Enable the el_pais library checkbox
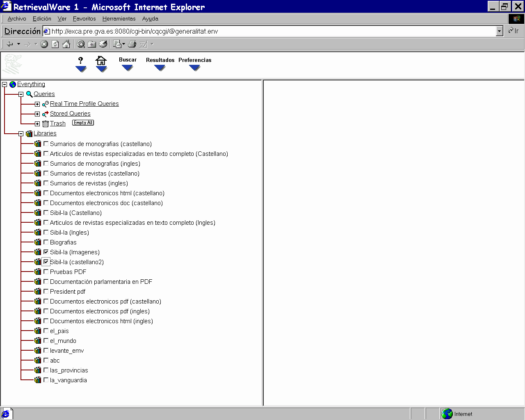This screenshot has width=525, height=420. tap(46, 331)
